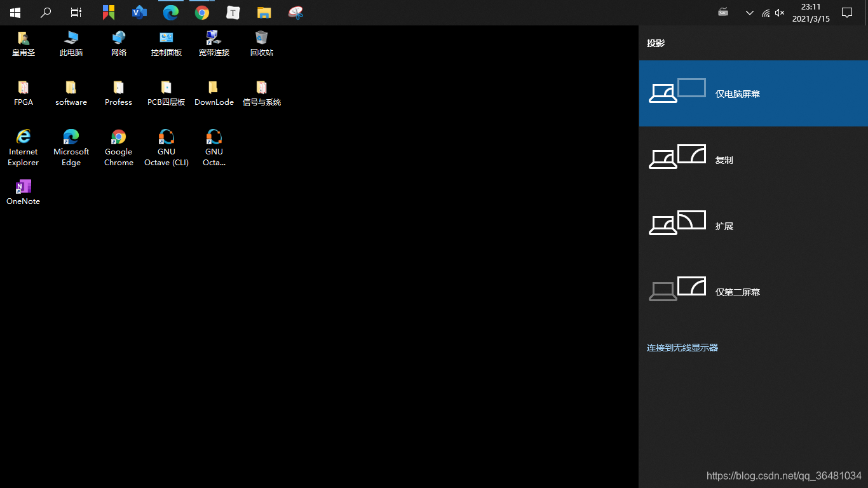Screen dimensions: 868x488
Task: Choose 仅电脑屏幕 projection mode
Action: pos(753,93)
